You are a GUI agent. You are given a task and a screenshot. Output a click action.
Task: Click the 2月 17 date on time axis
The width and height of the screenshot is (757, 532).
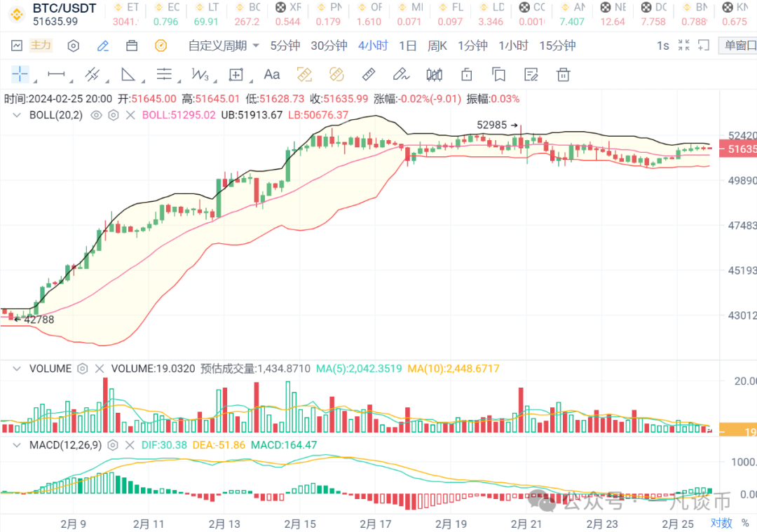pos(375,524)
